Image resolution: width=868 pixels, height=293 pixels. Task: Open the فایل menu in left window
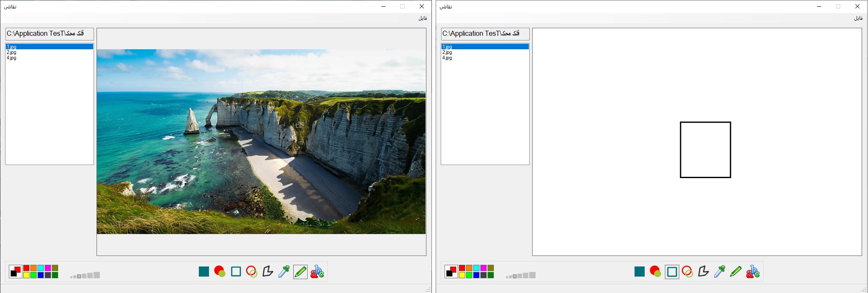pos(423,18)
